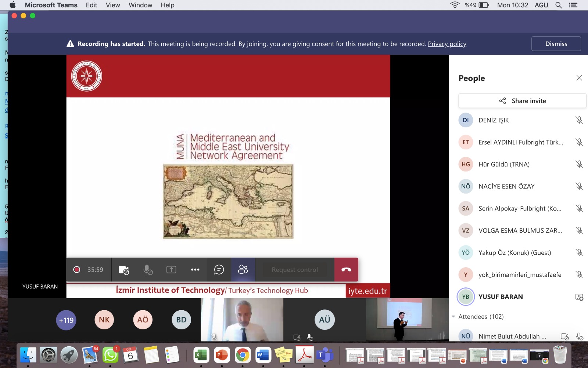Viewport: 588px width, 368px height.
Task: Open the Apple menu
Action: click(12, 5)
